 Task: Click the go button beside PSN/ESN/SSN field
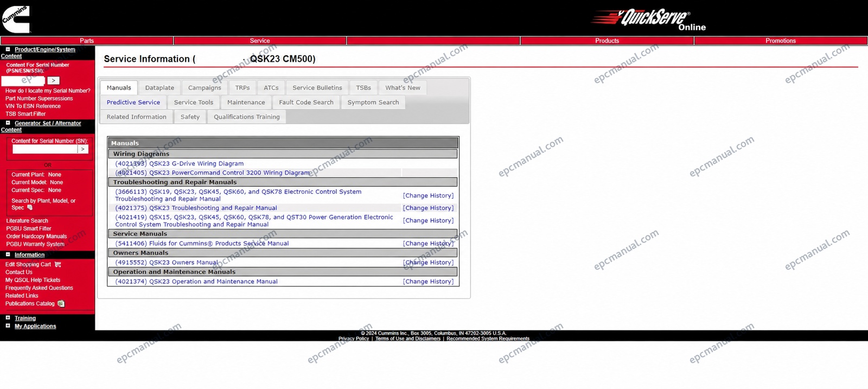53,80
